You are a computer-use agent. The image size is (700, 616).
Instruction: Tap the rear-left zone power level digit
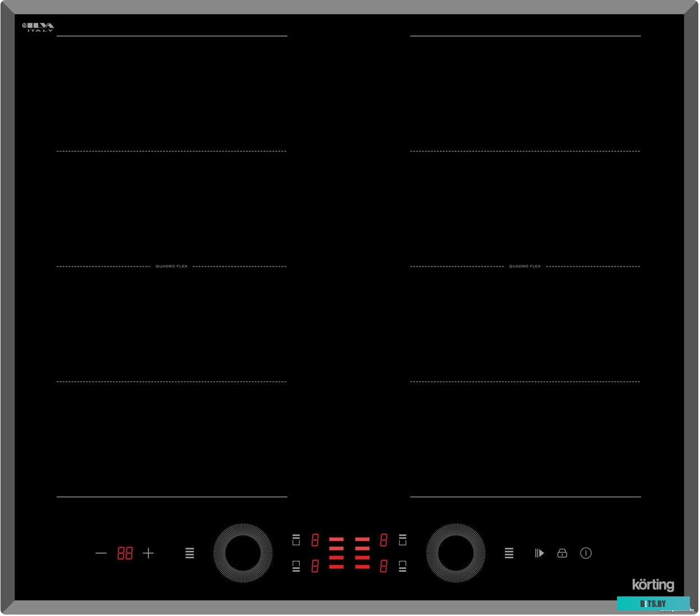click(x=315, y=540)
